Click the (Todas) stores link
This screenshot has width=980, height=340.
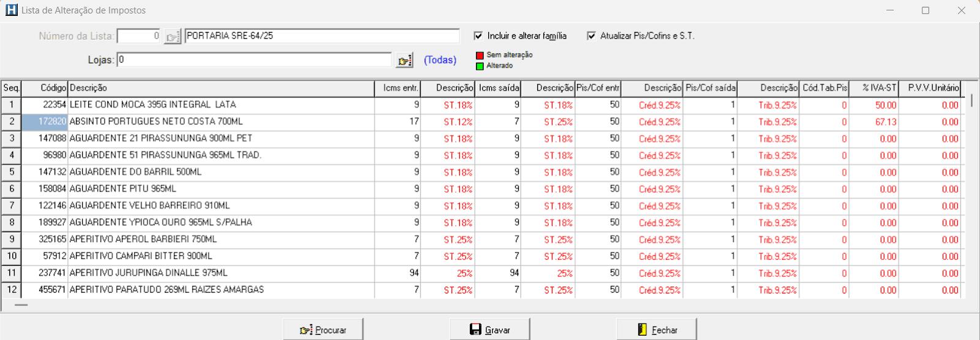[440, 60]
